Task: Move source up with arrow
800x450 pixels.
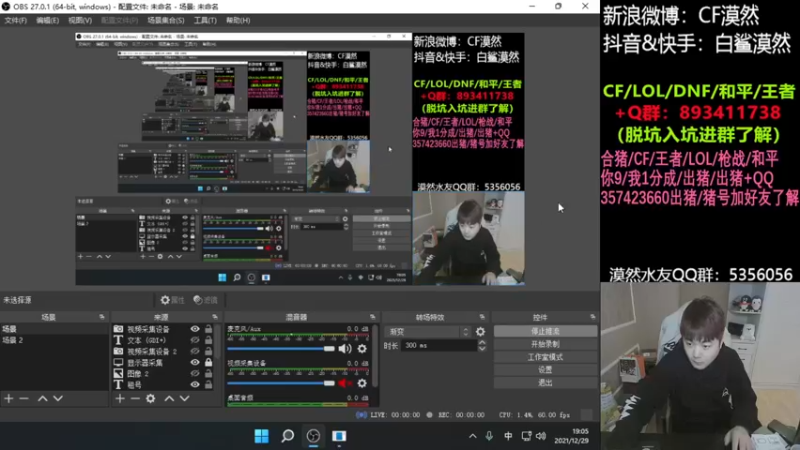Action: [169, 398]
